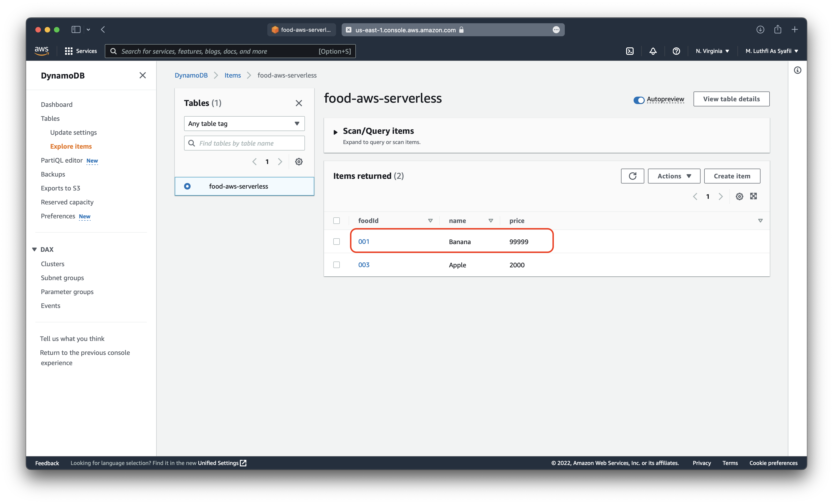This screenshot has height=504, width=833.
Task: Open a new browser tab with plus icon
Action: pos(794,29)
